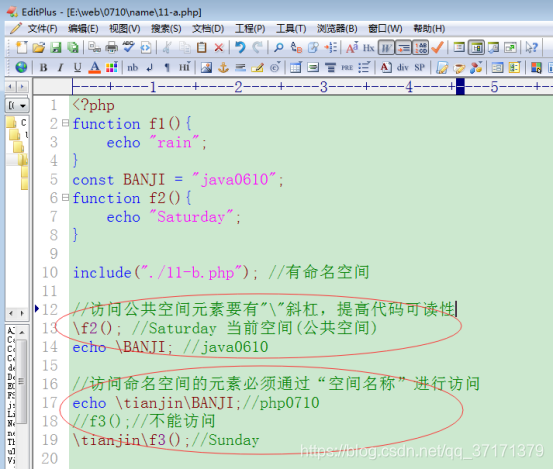The image size is (554, 470).
Task: Click the Go to Line icon
Action: 330,47
